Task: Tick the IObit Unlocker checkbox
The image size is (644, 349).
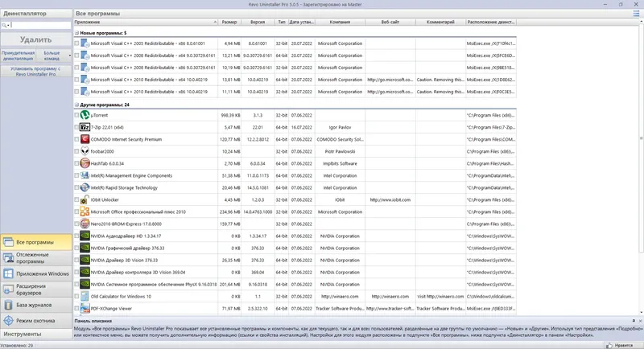Action: pyautogui.click(x=76, y=199)
